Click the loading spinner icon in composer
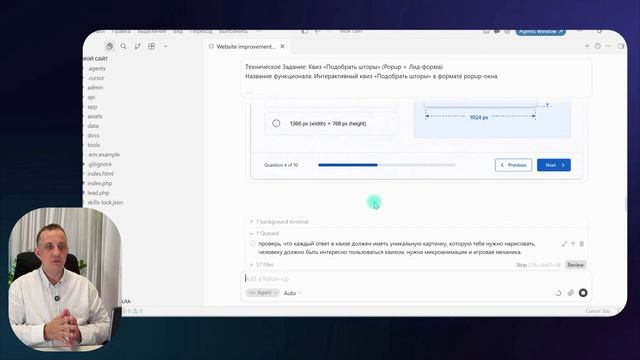 (558, 293)
